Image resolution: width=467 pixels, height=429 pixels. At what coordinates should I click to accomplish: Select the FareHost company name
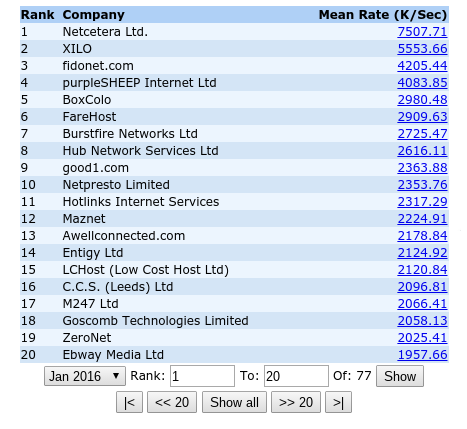[x=89, y=117]
